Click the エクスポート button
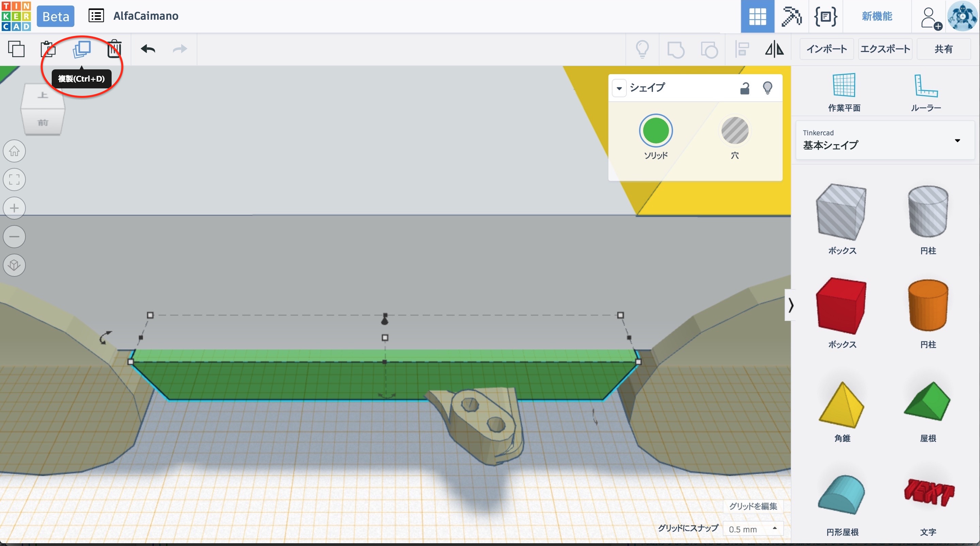This screenshot has width=980, height=546. pyautogui.click(x=885, y=49)
